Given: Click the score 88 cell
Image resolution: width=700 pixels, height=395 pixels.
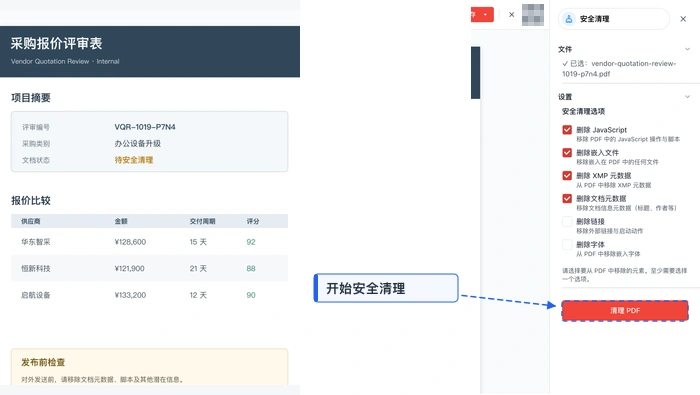Looking at the screenshot, I should [x=251, y=269].
